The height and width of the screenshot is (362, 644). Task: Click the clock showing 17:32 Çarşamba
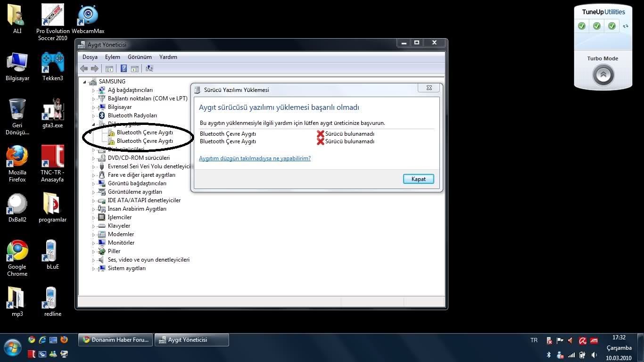[x=619, y=348]
